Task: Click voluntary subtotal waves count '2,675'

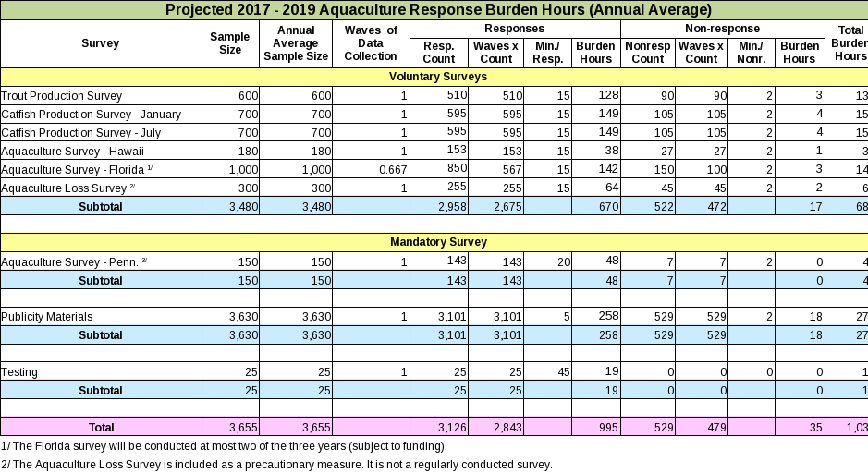Action: 496,206
